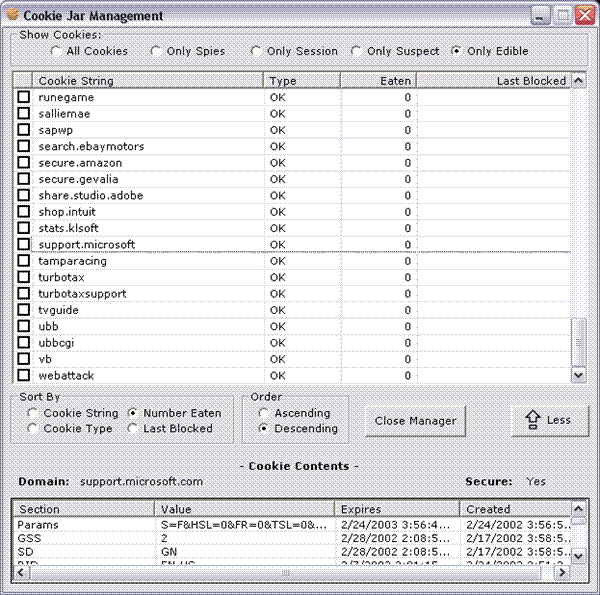
Task: Click the Close Manager button
Action: click(x=416, y=421)
